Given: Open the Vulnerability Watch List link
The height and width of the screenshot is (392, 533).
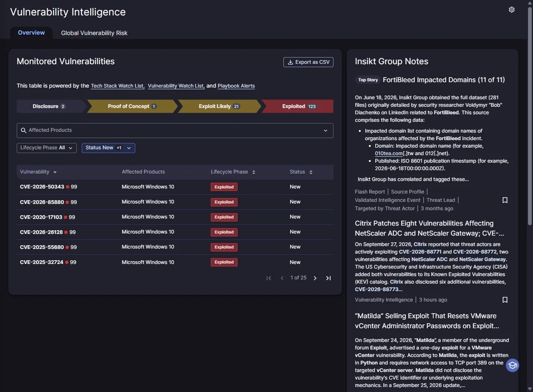Looking at the screenshot, I should [176, 86].
